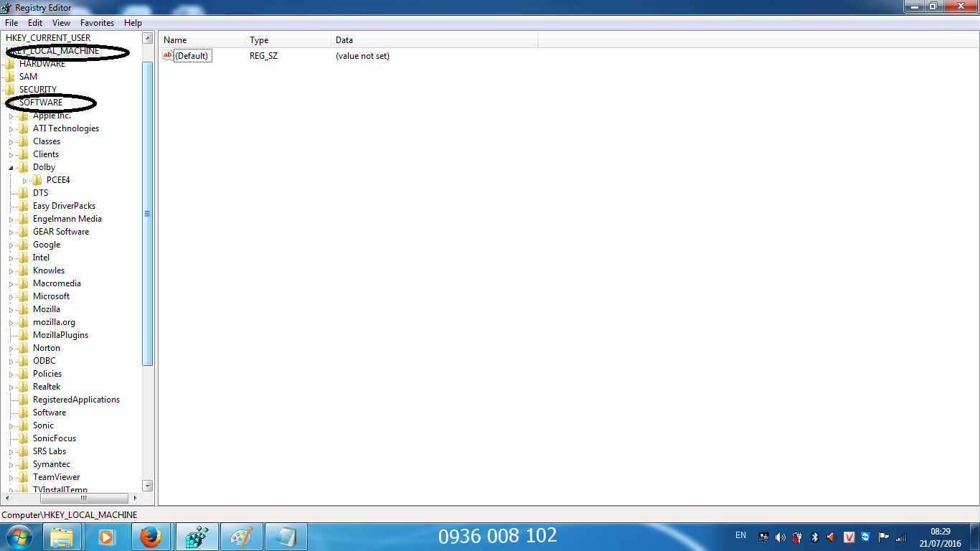
Task: Open the File menu
Action: point(11,23)
